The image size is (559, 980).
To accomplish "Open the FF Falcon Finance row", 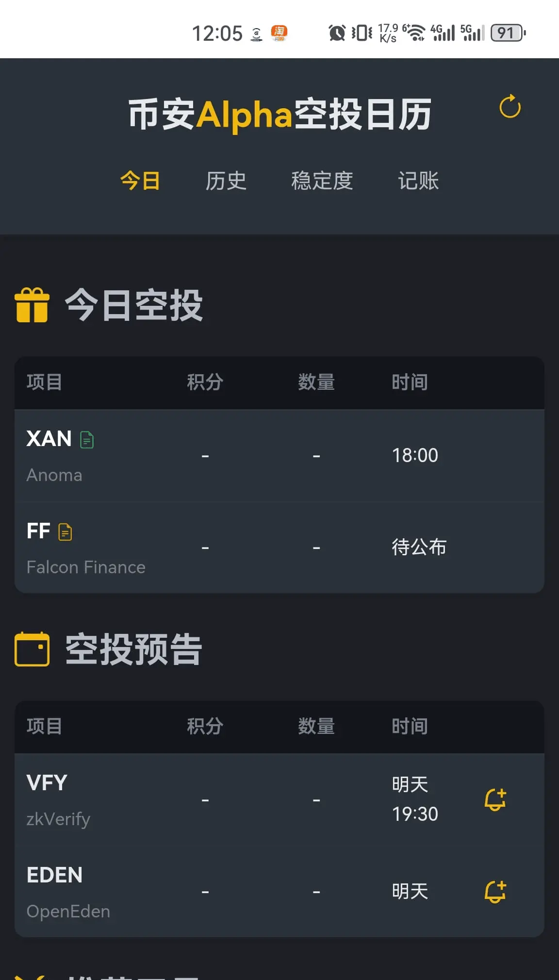I will tap(279, 547).
